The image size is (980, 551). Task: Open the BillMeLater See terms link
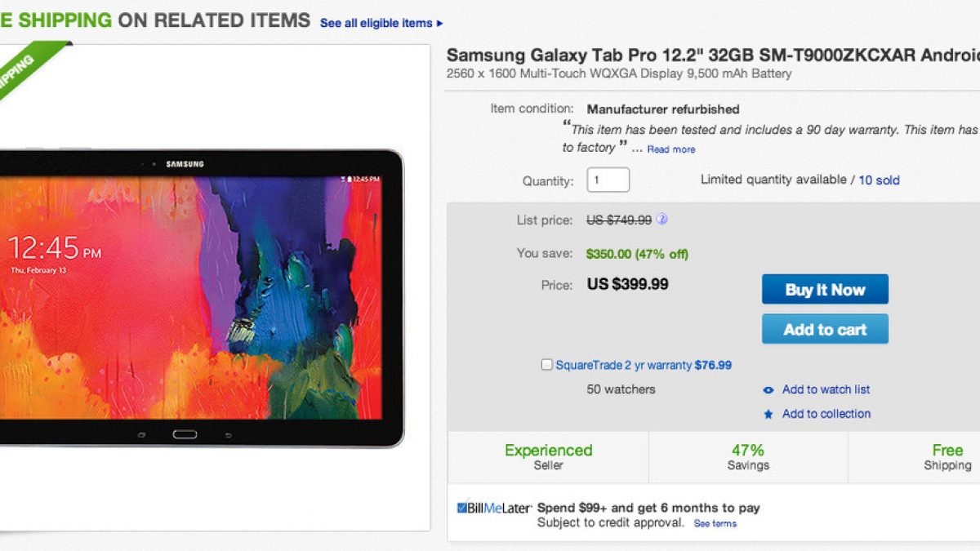[715, 524]
